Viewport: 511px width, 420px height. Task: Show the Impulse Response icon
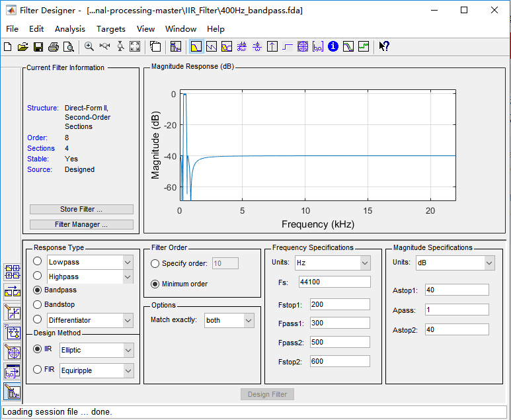tap(272, 47)
